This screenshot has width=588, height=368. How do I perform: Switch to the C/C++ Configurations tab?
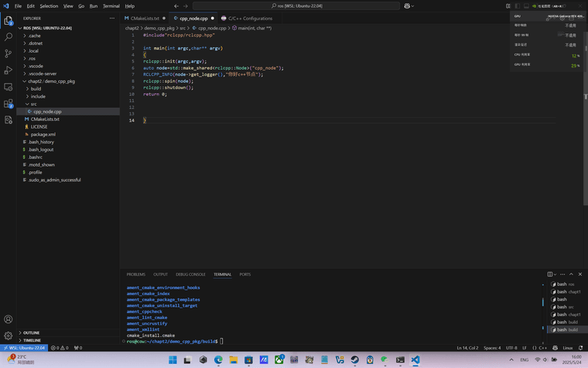click(250, 19)
